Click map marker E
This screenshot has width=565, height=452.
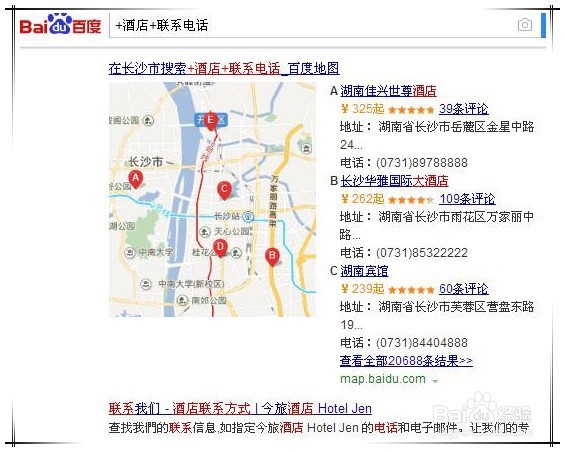[x=210, y=121]
